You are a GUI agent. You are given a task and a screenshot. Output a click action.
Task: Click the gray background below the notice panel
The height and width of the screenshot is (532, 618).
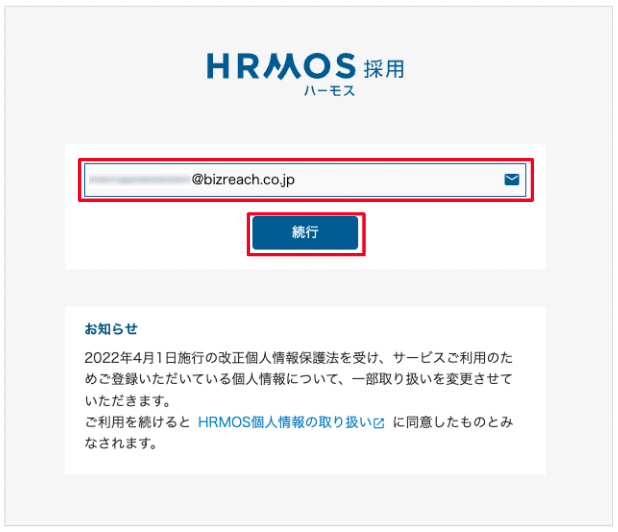point(305,499)
